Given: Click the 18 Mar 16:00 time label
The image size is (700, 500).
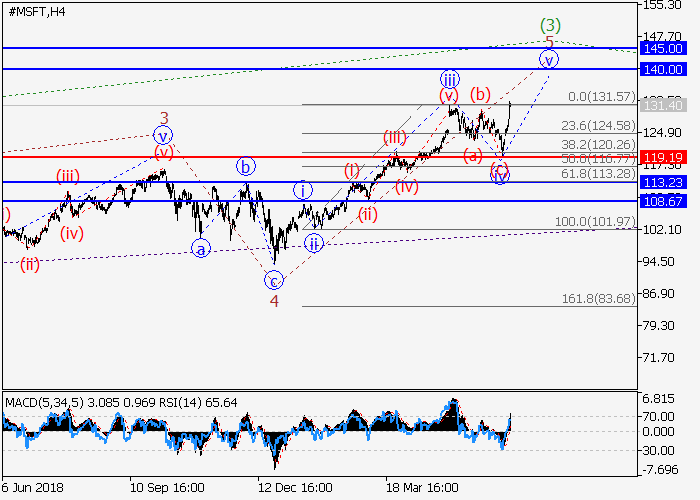Looking at the screenshot, I should click(423, 487).
